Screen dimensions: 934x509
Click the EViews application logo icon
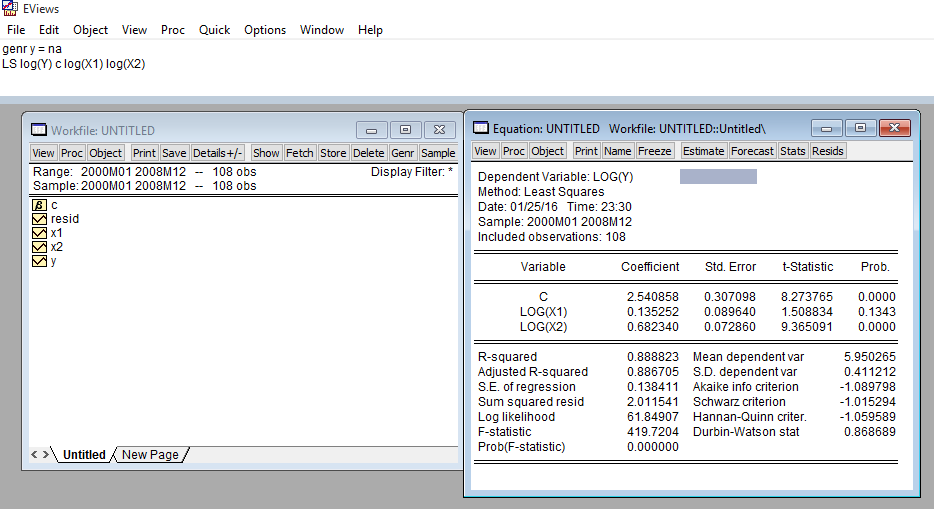[10, 9]
